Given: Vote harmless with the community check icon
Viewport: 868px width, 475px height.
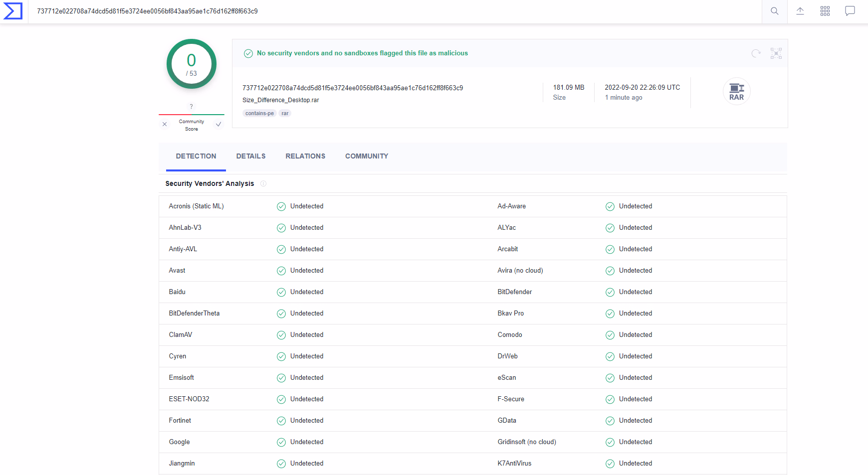Looking at the screenshot, I should [218, 125].
